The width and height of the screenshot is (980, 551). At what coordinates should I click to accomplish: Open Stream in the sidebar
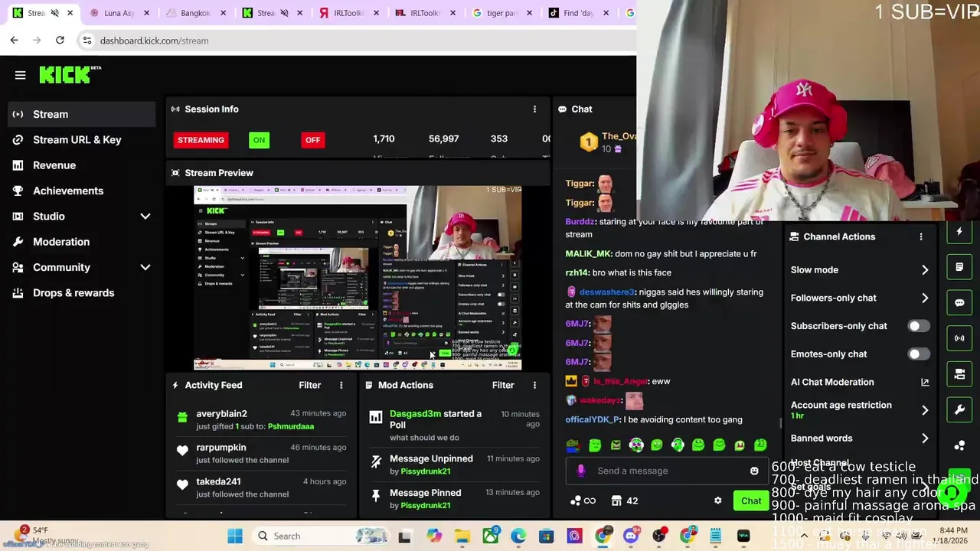[82, 114]
